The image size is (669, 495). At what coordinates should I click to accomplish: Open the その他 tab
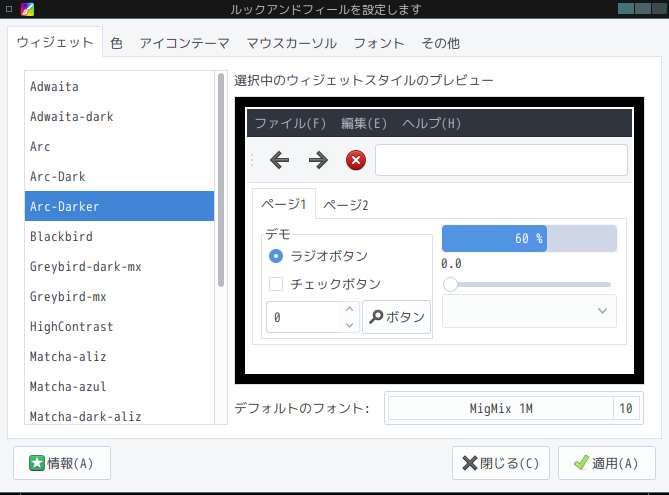click(x=440, y=43)
